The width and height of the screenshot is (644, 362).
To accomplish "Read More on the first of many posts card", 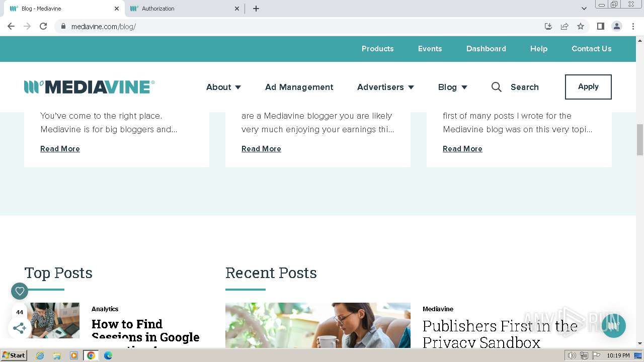I will point(462,149).
